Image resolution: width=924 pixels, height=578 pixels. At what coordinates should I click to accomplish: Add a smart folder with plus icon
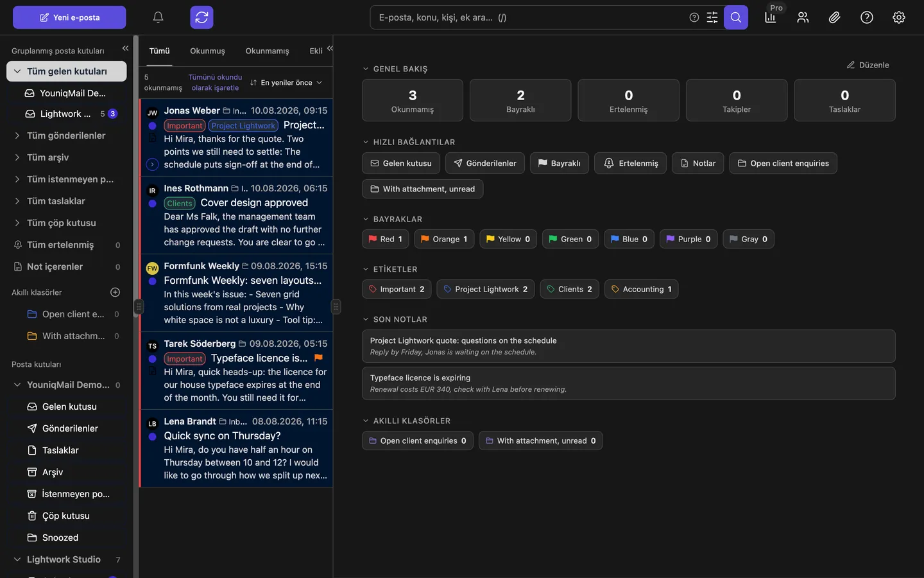pyautogui.click(x=116, y=292)
